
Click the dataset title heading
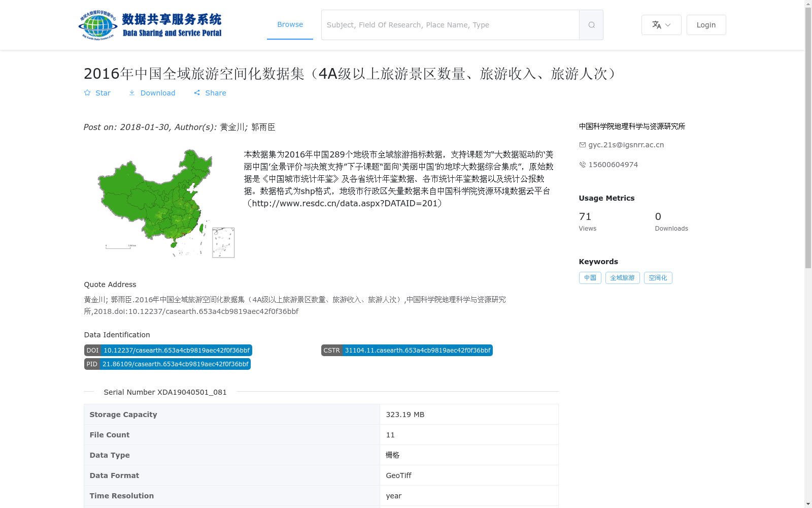pos(351,74)
